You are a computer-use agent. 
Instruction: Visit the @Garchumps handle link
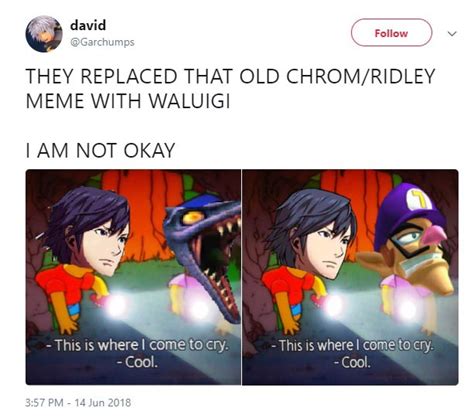(102, 42)
